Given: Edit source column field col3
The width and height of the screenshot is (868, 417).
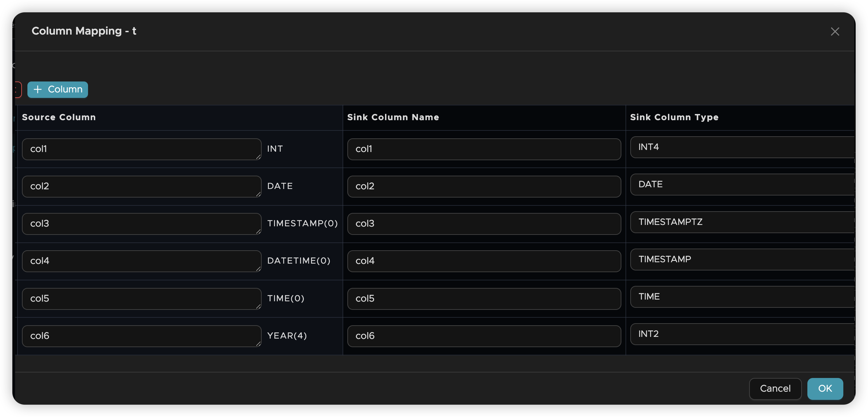Looking at the screenshot, I should coord(141,224).
